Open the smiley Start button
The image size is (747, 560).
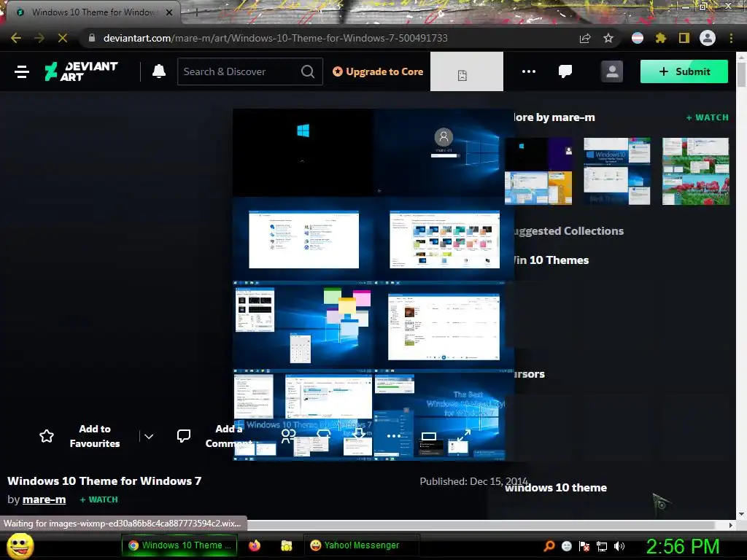click(x=20, y=545)
